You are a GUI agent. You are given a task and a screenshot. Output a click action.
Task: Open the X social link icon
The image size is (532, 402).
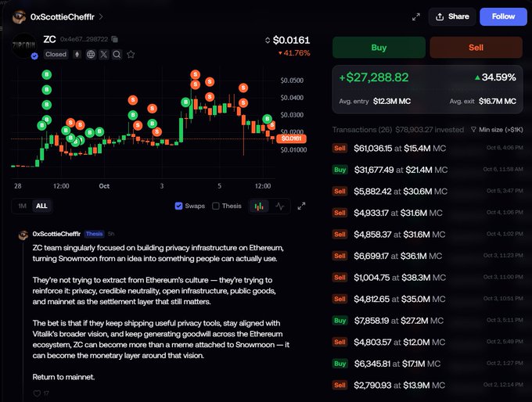point(104,54)
